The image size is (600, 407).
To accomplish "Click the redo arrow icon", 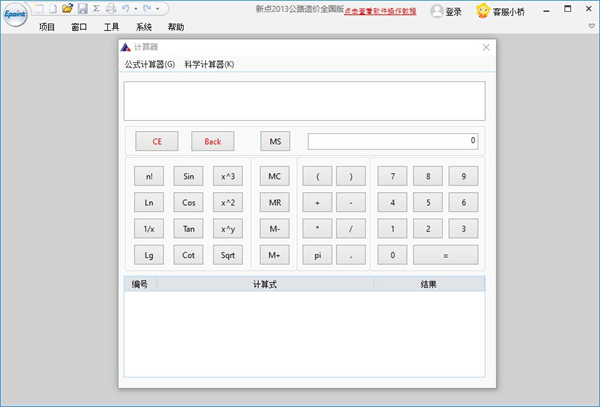I will click(x=147, y=8).
